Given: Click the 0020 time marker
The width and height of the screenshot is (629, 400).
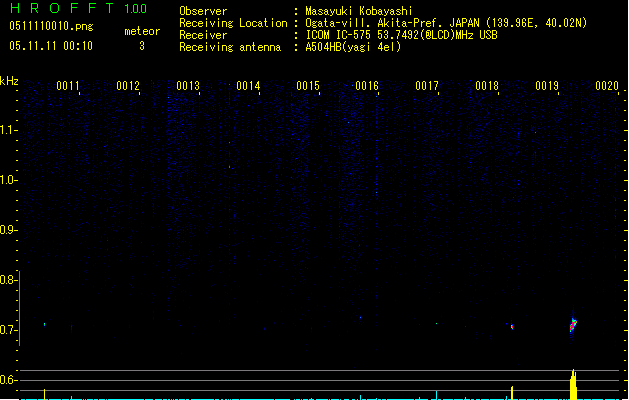Looking at the screenshot, I should pos(607,86).
